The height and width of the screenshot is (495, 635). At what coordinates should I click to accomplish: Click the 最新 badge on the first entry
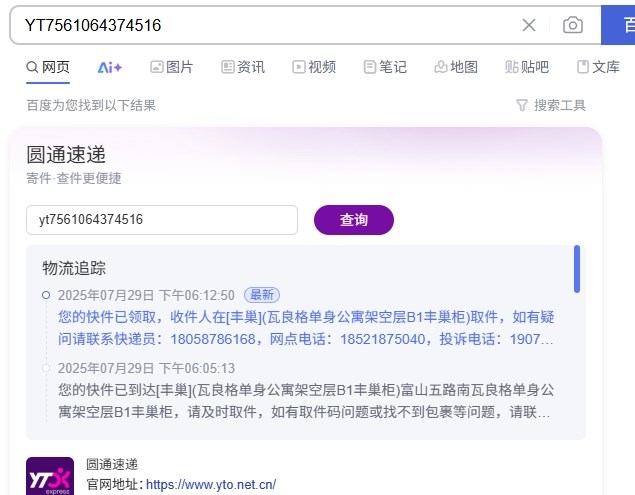pyautogui.click(x=262, y=295)
